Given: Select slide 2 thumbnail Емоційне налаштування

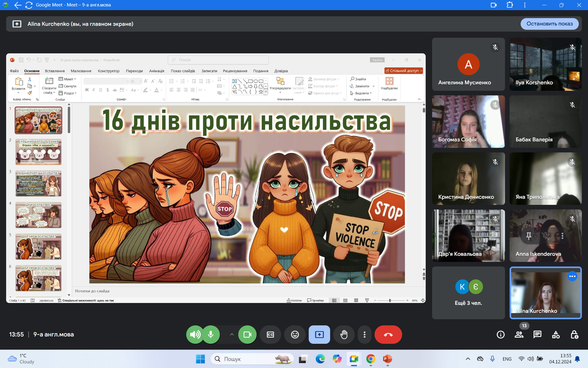Looking at the screenshot, I should (x=39, y=152).
